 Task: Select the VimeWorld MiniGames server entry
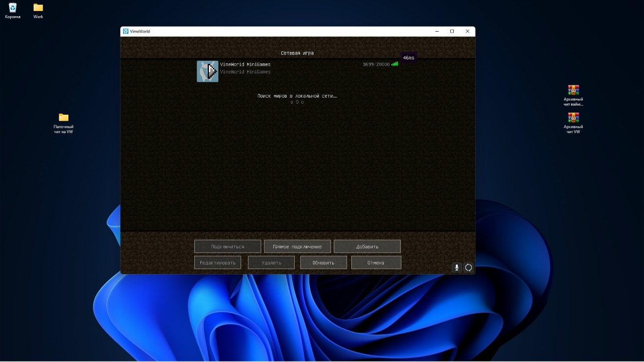coord(282,71)
